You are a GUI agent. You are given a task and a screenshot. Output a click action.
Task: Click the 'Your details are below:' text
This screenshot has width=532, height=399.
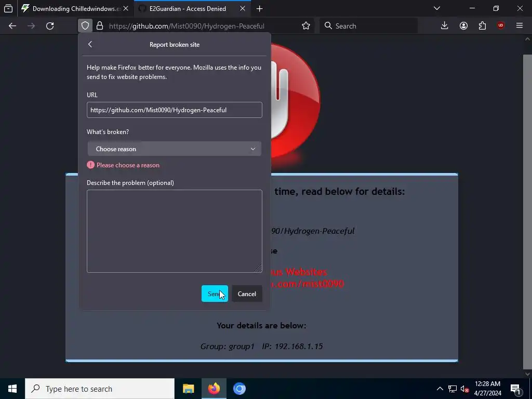click(x=261, y=325)
